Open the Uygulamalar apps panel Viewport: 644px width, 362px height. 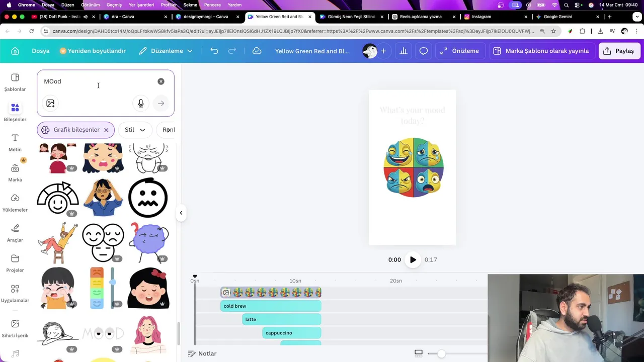tap(15, 294)
